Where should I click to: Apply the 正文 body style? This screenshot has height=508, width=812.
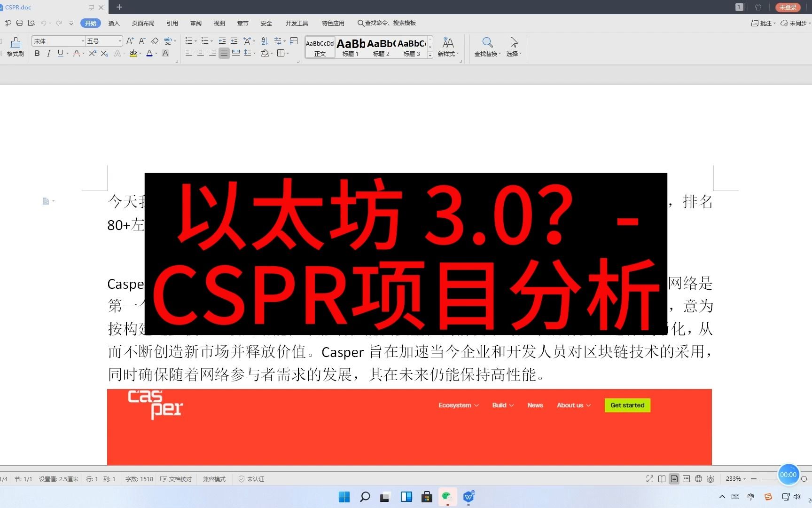tap(320, 47)
